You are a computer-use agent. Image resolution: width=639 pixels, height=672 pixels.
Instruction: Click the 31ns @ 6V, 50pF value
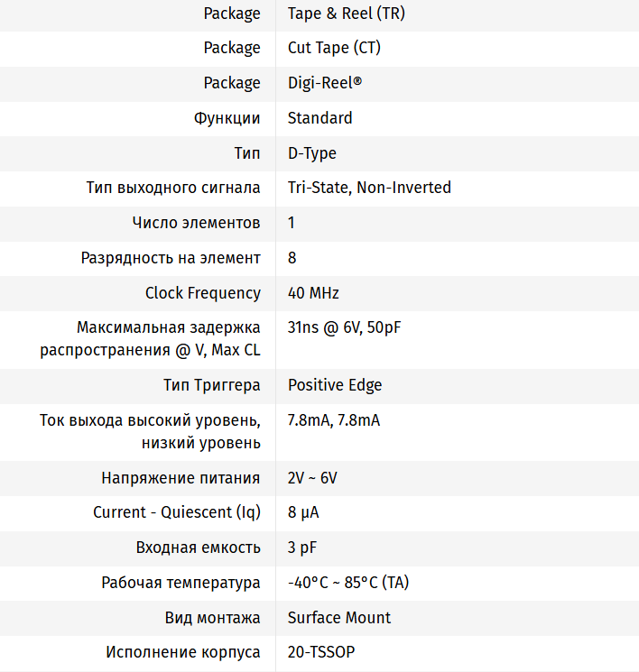344,327
